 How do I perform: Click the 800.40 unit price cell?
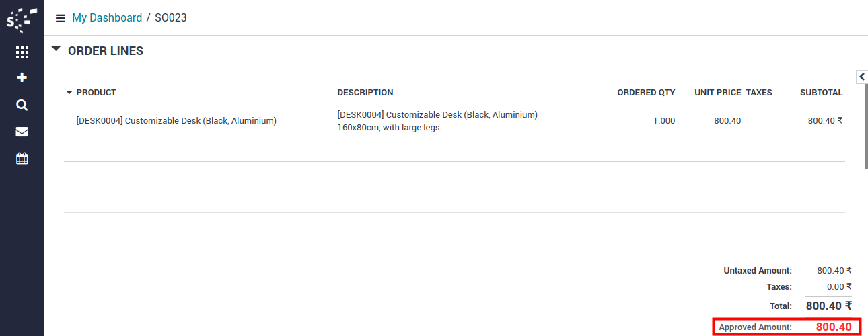tap(727, 121)
